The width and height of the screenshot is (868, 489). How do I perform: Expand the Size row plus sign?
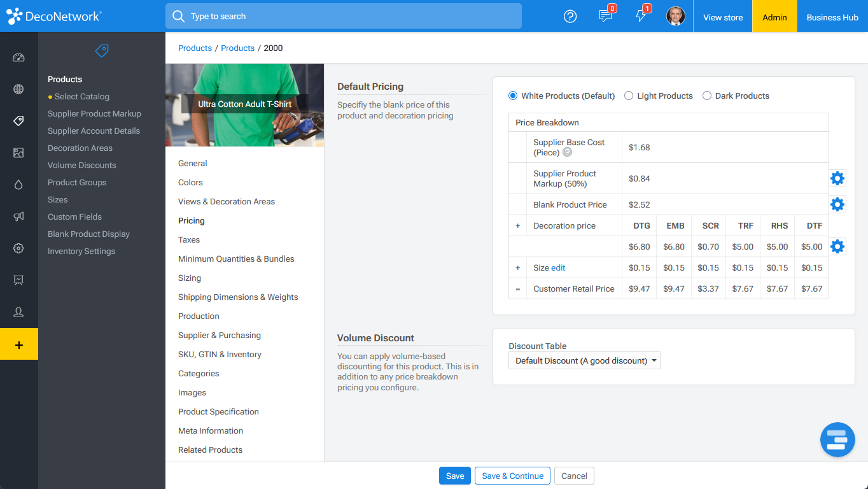[x=518, y=267]
